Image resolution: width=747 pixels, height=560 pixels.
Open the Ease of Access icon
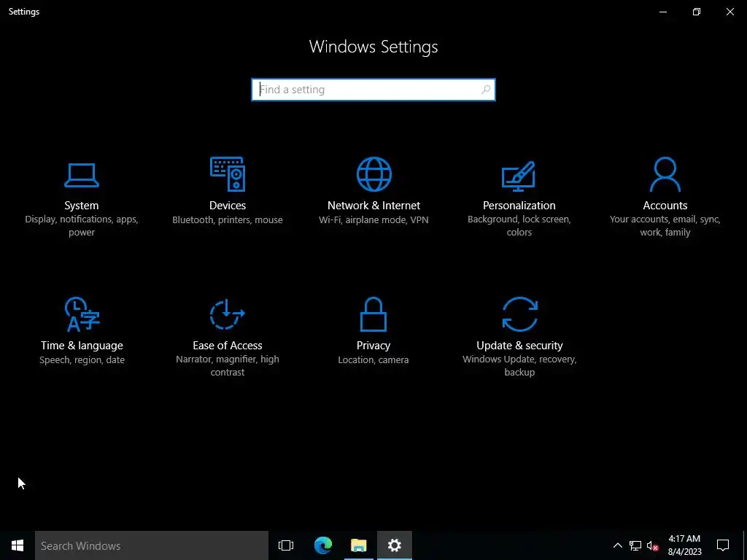click(228, 314)
